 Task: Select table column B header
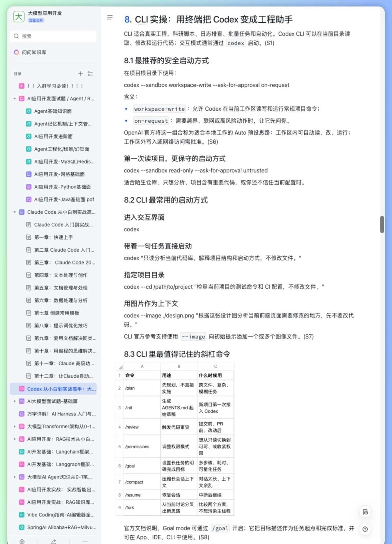point(179,367)
